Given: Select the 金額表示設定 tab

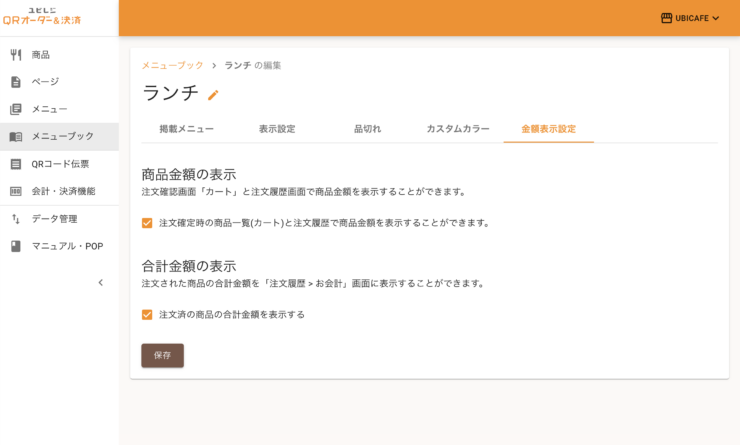Looking at the screenshot, I should (548, 129).
